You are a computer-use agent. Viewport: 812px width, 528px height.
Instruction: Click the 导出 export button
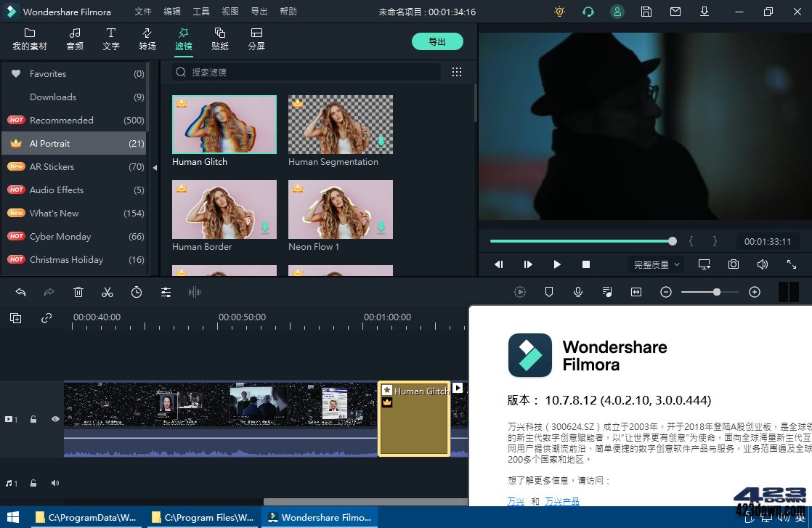coord(437,41)
